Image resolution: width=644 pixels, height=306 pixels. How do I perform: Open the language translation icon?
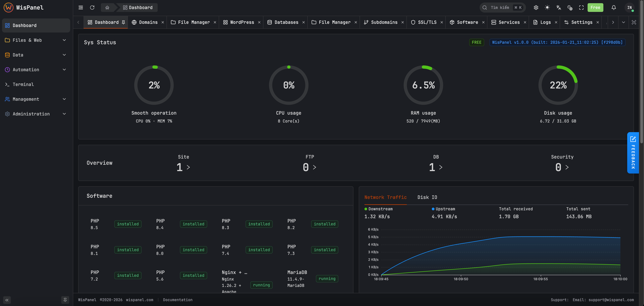pyautogui.click(x=559, y=8)
